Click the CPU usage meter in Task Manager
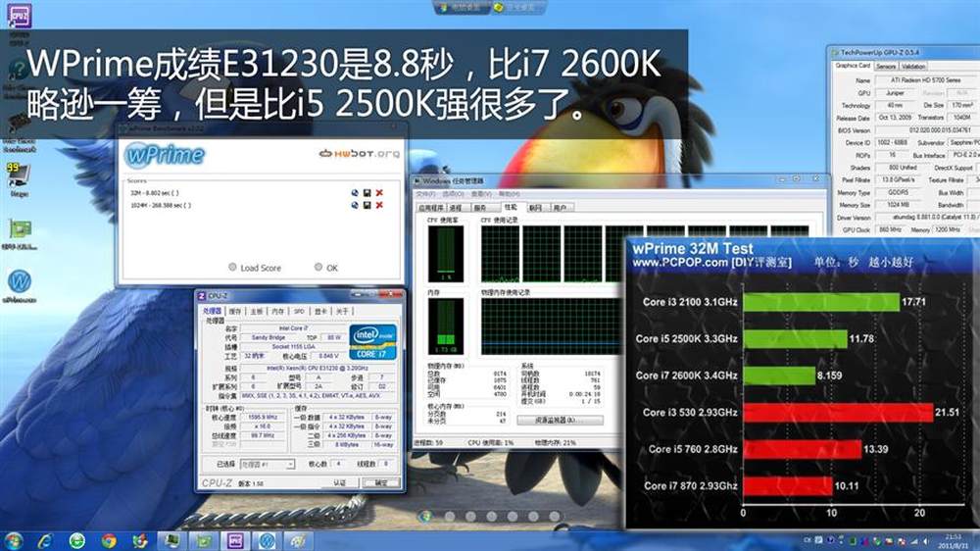This screenshot has height=551, width=980. [x=446, y=254]
